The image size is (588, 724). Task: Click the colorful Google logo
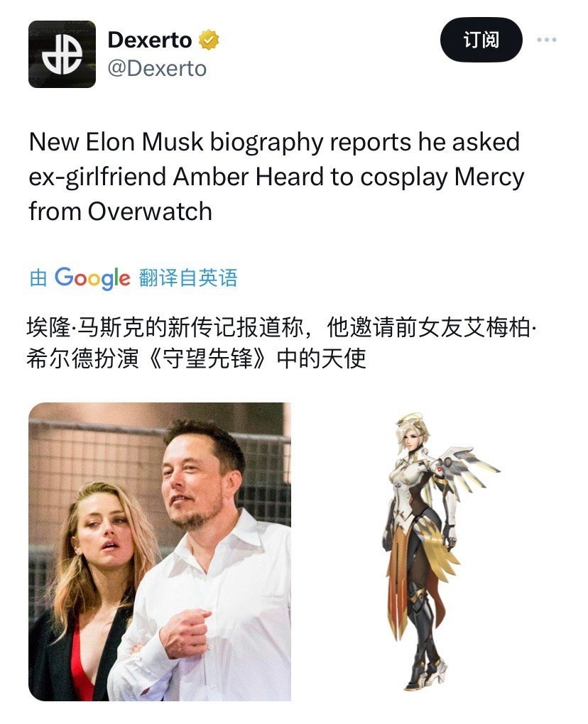click(92, 278)
